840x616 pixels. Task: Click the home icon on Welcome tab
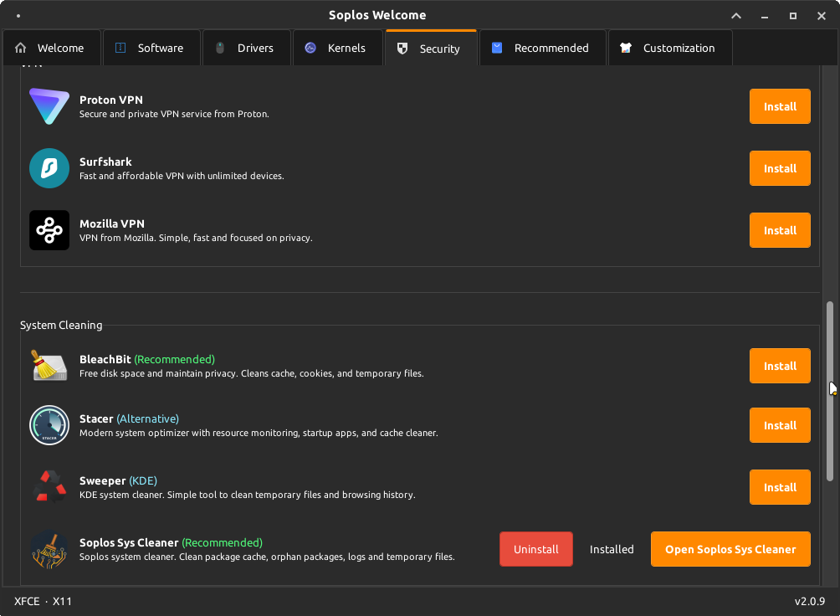[20, 48]
